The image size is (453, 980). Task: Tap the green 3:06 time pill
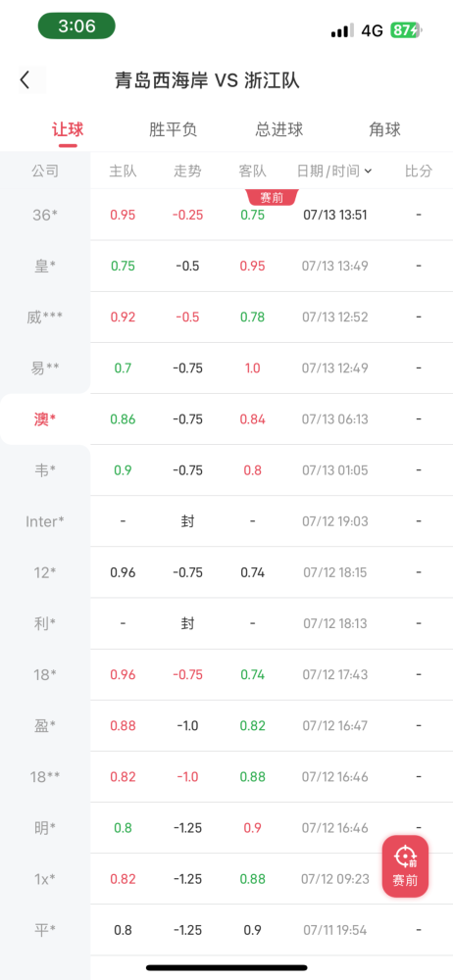[76, 26]
